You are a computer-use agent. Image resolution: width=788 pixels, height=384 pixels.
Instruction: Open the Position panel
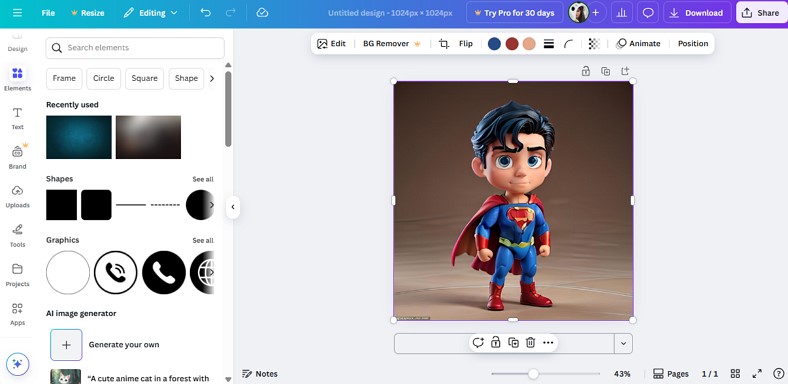pyautogui.click(x=693, y=44)
